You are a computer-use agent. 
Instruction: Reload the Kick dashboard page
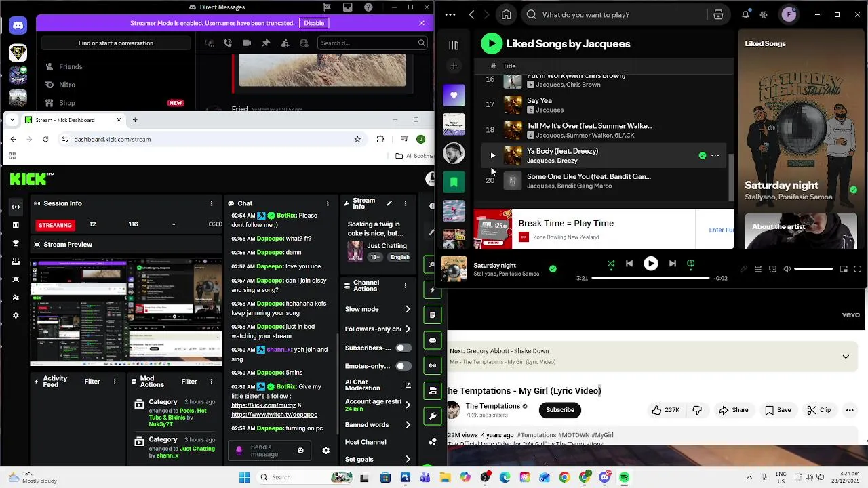(45, 139)
